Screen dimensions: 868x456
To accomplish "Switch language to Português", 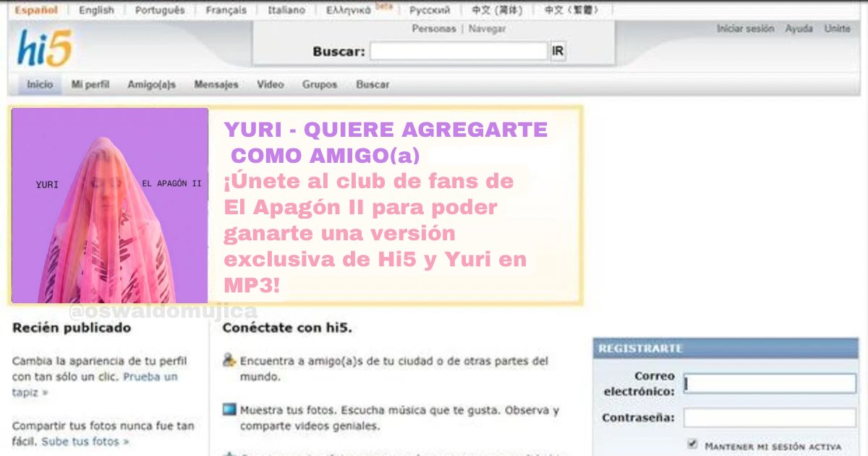I will 161,10.
